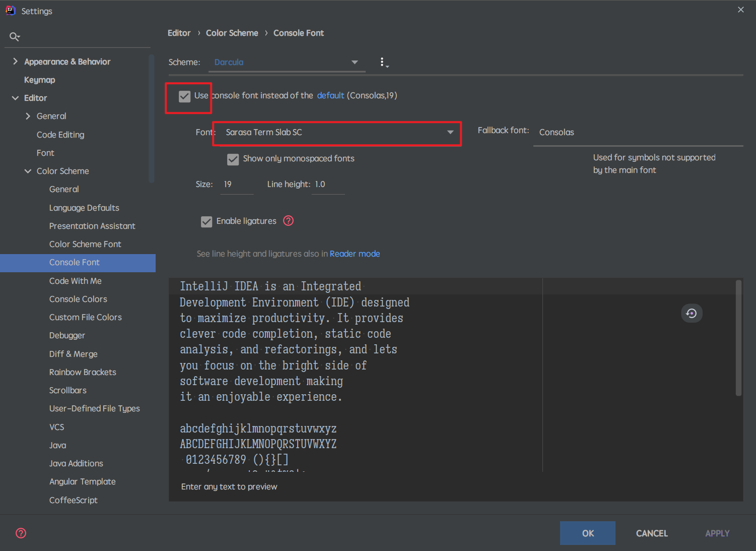Click the ligatures help question mark icon

(288, 221)
